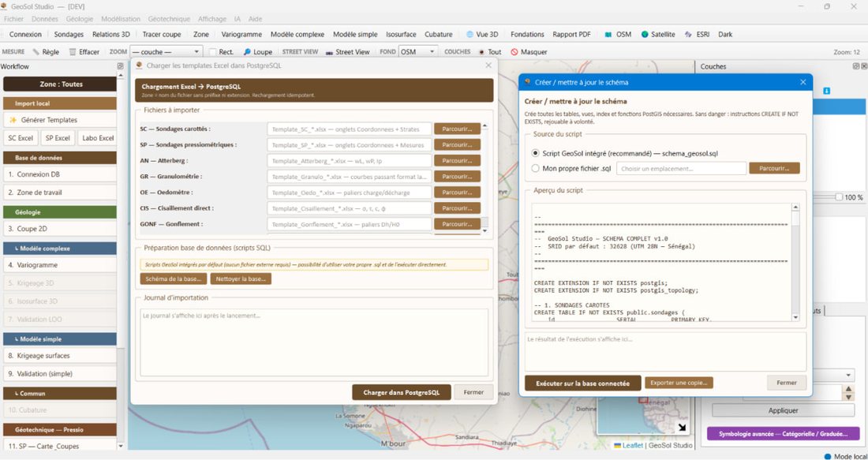Open the Fichier menu

(14, 19)
